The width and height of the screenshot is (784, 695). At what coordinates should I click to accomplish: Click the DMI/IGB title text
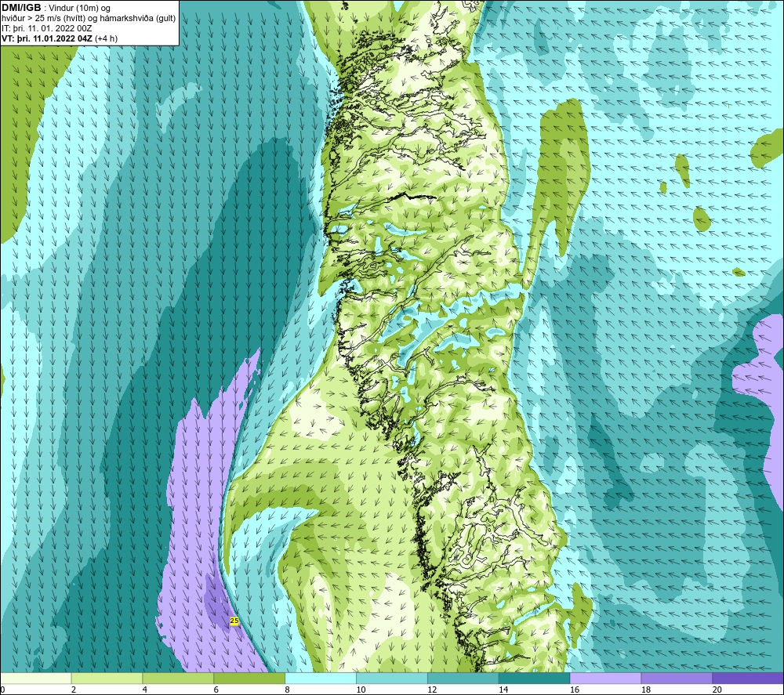click(x=21, y=8)
